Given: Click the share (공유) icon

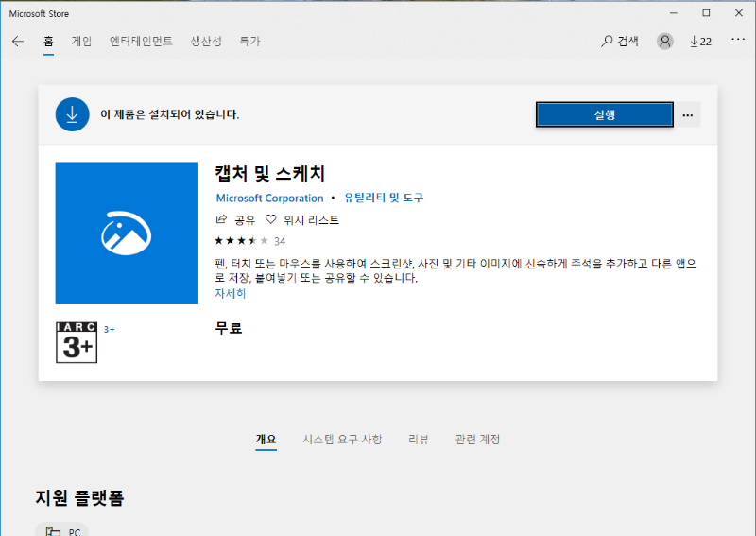Looking at the screenshot, I should pos(222,220).
